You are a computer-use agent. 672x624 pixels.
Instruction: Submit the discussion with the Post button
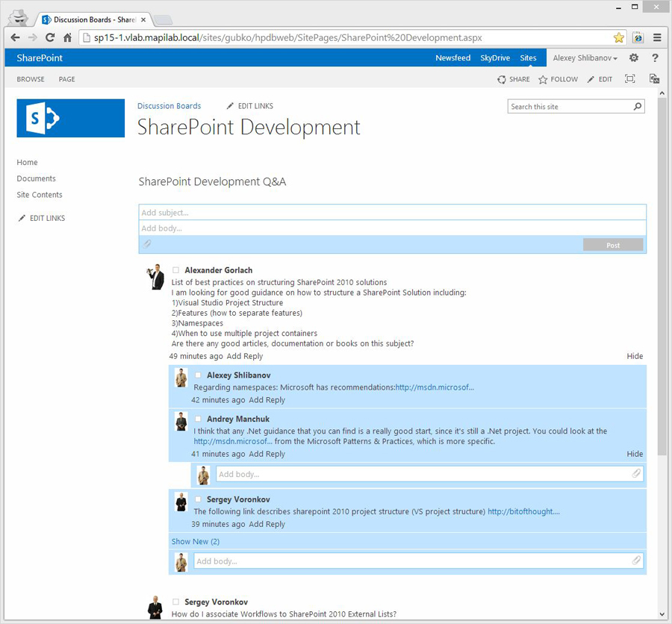[613, 245]
